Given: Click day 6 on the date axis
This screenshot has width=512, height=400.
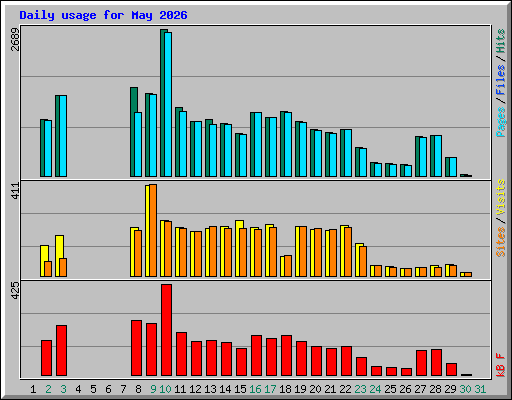Looking at the screenshot, I should 108,389.
